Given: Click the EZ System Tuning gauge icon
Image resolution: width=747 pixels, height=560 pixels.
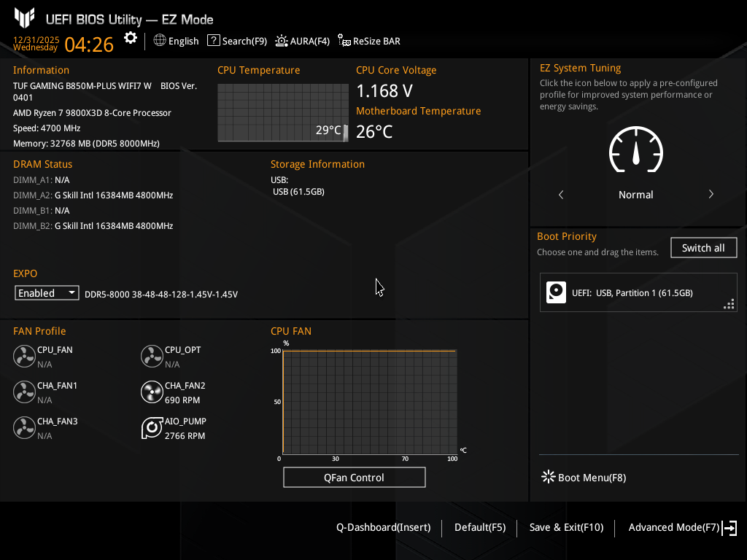Looking at the screenshot, I should pos(635,150).
